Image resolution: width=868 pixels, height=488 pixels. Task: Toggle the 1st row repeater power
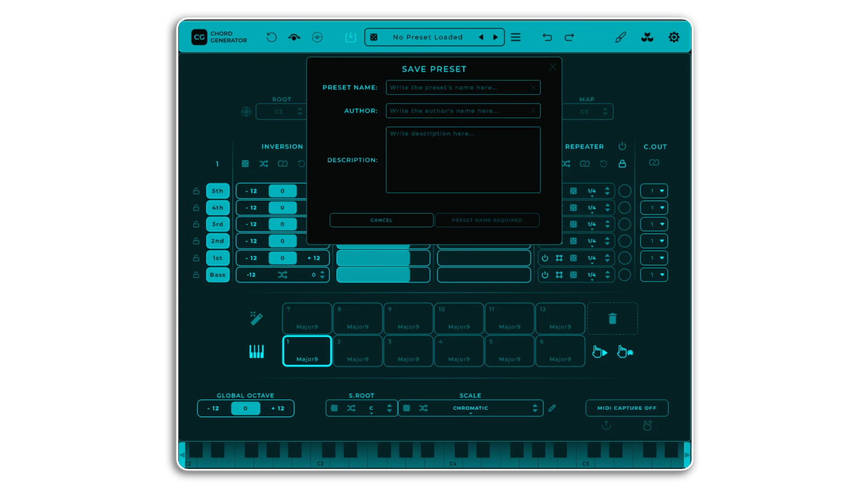(545, 258)
